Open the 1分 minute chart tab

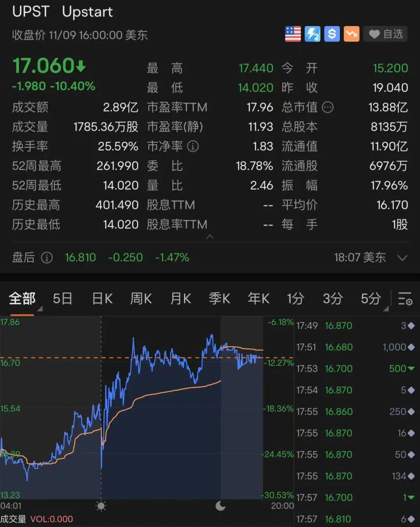tap(295, 299)
